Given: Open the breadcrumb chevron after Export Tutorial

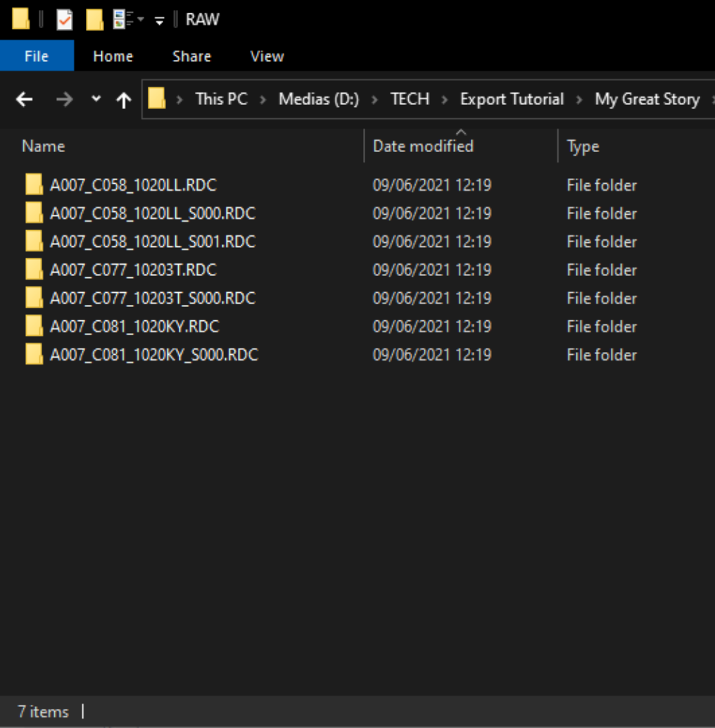Looking at the screenshot, I should click(x=580, y=99).
